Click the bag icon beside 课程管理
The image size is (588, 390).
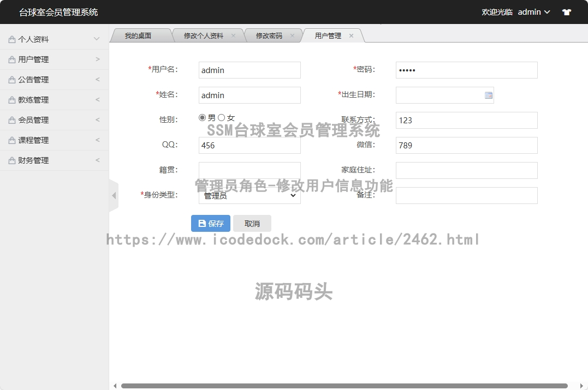(x=12, y=141)
